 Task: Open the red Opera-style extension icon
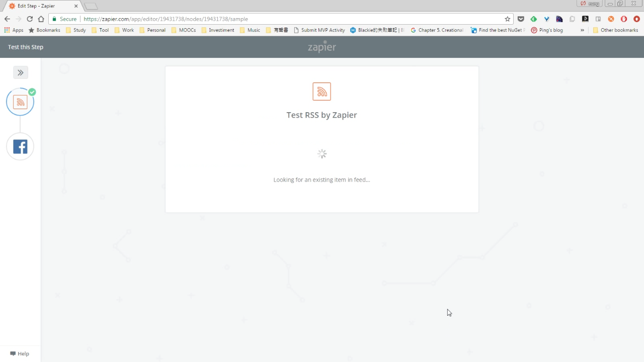click(x=624, y=19)
